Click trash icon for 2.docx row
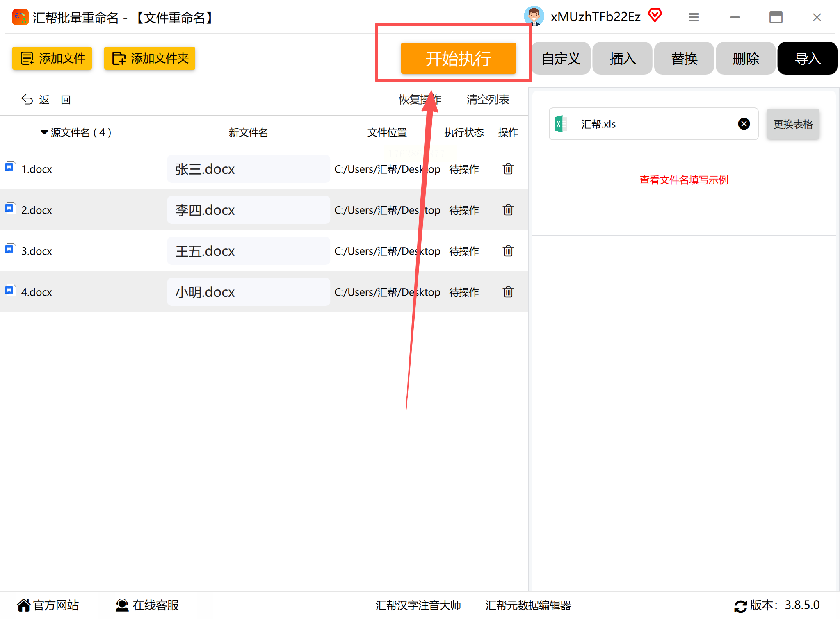840x619 pixels. (x=508, y=210)
